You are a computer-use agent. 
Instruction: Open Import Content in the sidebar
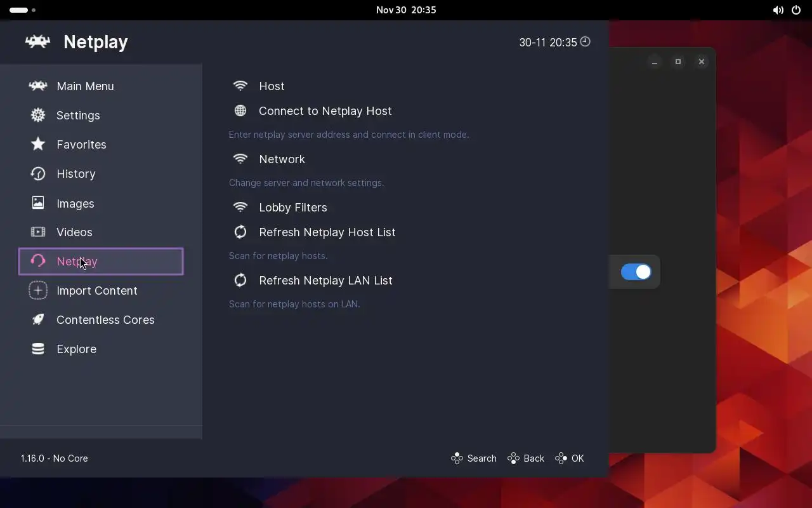[101, 290]
